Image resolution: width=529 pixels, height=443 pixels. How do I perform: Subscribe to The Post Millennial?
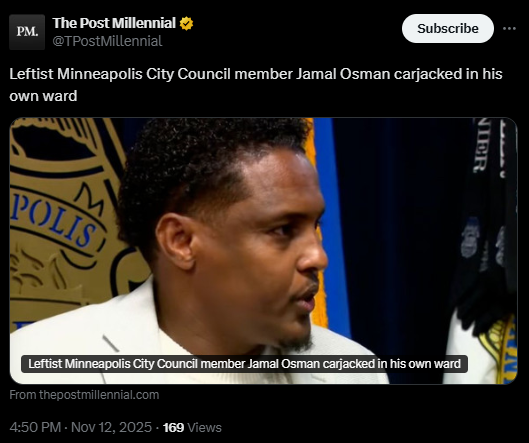(x=448, y=29)
